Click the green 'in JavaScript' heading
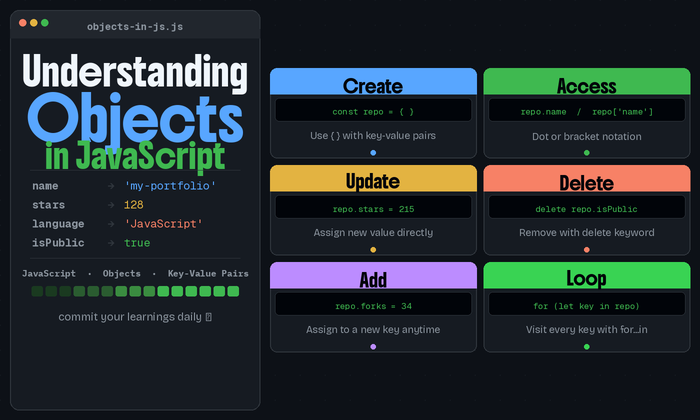 [x=135, y=156]
